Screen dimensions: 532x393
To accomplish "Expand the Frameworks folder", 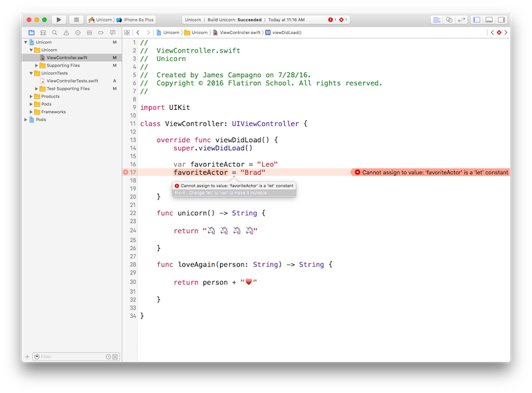I will pyautogui.click(x=31, y=112).
